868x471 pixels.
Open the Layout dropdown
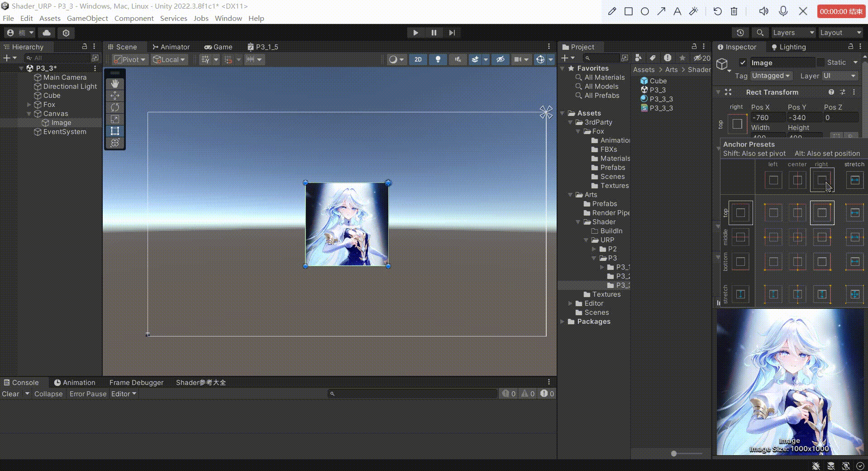click(x=841, y=33)
